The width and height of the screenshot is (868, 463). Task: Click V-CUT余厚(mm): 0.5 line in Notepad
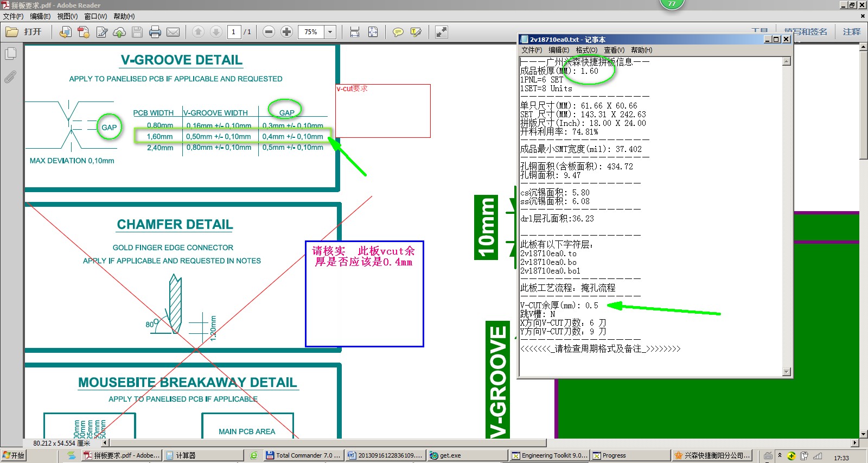[559, 306]
